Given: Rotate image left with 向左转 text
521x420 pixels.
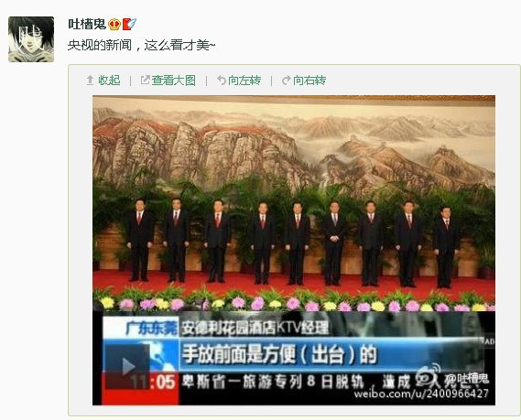Looking at the screenshot, I should (244, 80).
